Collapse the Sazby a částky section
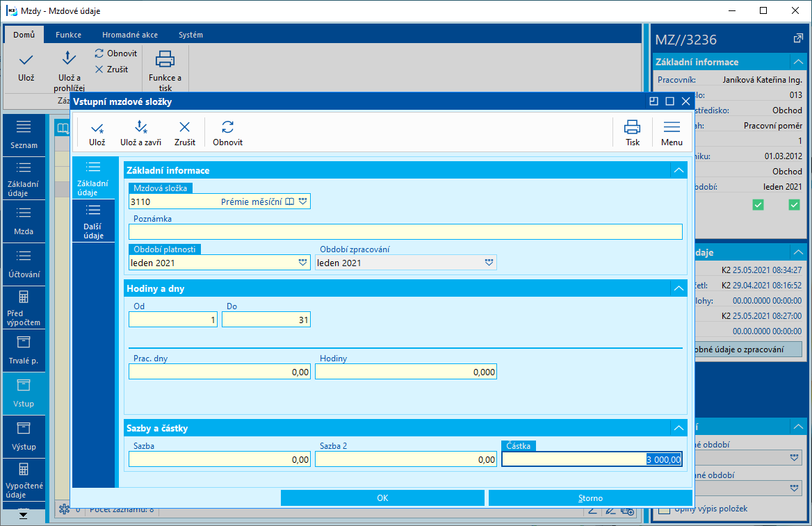 coord(679,428)
